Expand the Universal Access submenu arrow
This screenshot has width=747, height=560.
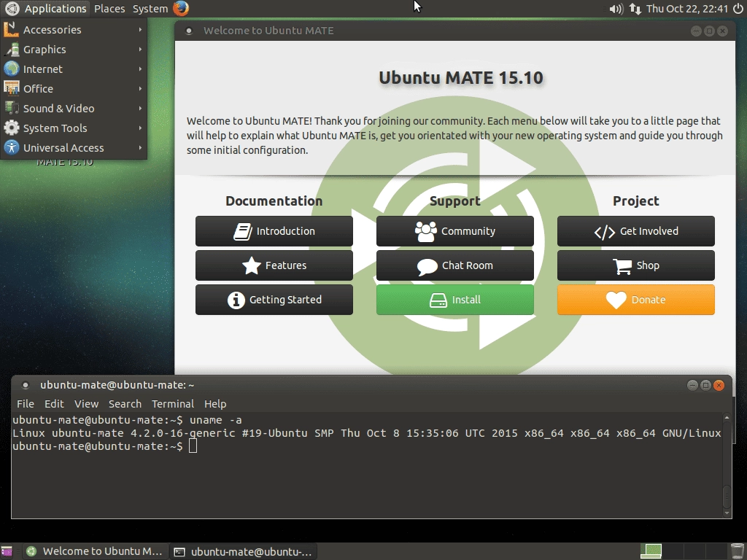(x=140, y=147)
